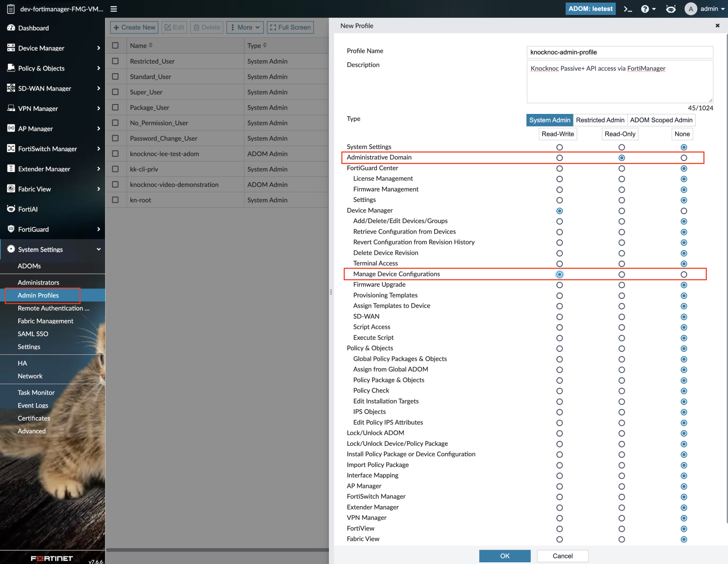Click Cancel in New Profile

pyautogui.click(x=562, y=556)
